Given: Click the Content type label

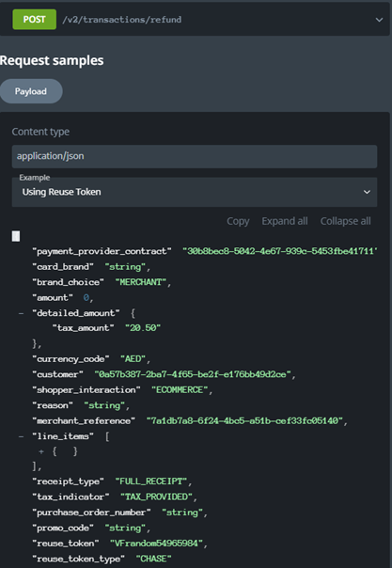Looking at the screenshot, I should pyautogui.click(x=40, y=132).
